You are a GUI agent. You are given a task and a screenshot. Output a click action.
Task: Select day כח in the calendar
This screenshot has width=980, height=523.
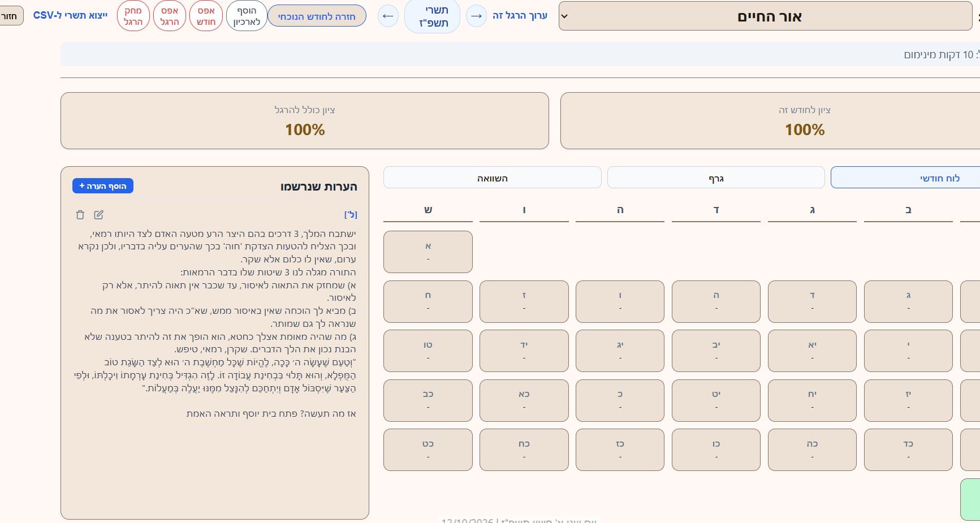(524, 449)
